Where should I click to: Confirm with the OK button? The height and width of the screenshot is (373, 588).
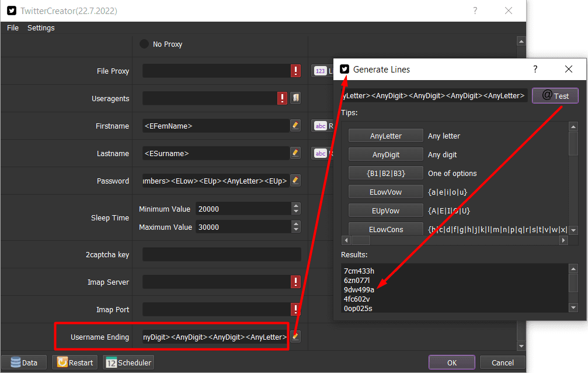[452, 362]
